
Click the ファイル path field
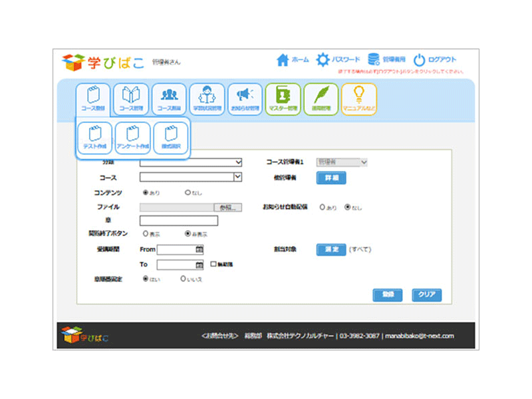click(177, 207)
